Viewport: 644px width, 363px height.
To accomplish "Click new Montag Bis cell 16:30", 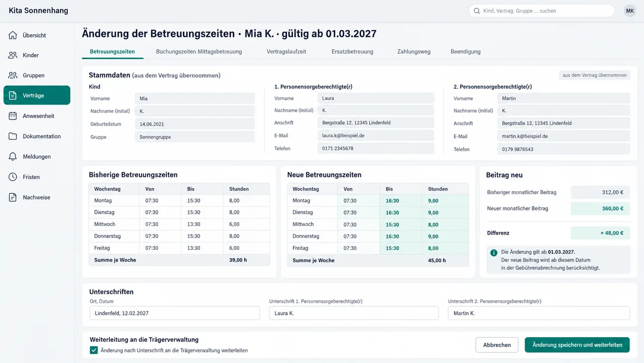I will pos(401,201).
